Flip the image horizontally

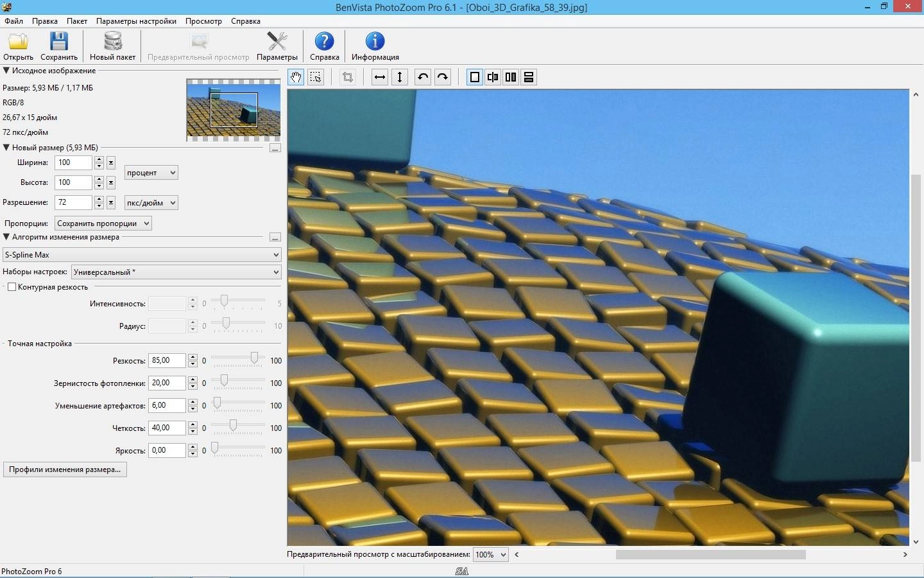click(380, 77)
